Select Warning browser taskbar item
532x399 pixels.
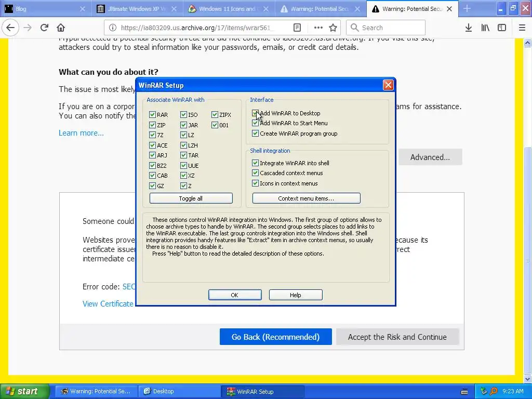(x=96, y=391)
